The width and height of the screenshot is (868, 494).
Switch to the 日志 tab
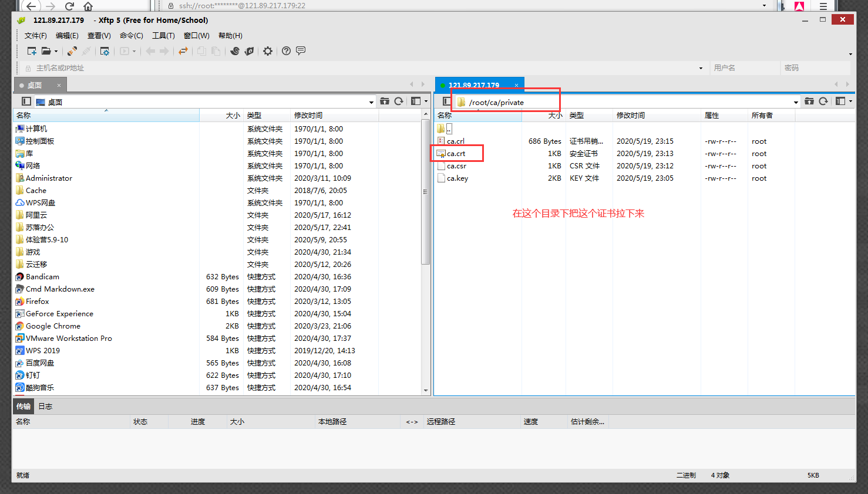(45, 405)
